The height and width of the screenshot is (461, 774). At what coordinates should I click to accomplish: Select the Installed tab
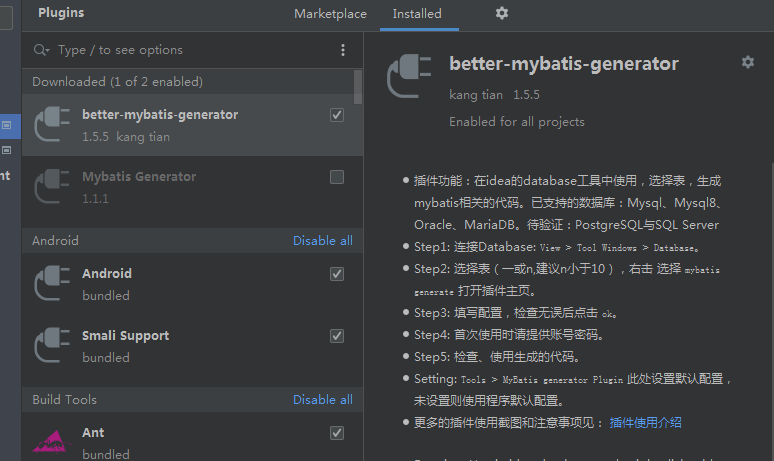click(x=417, y=14)
